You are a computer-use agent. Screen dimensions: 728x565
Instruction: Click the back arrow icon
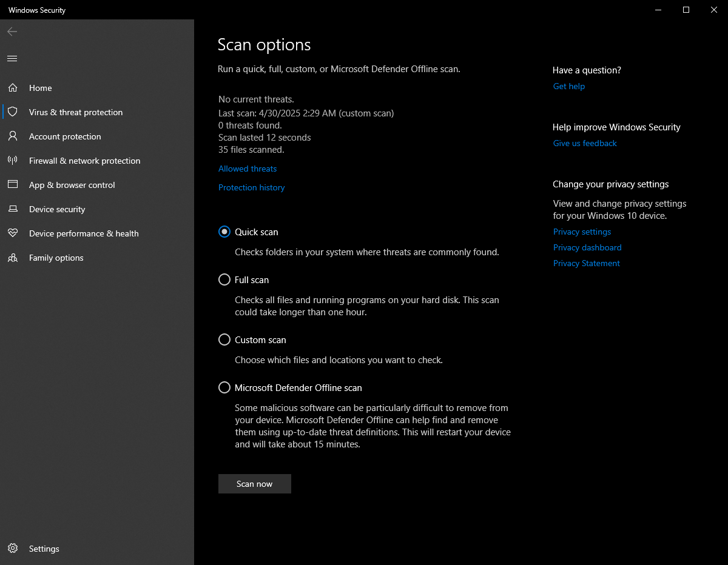[12, 32]
